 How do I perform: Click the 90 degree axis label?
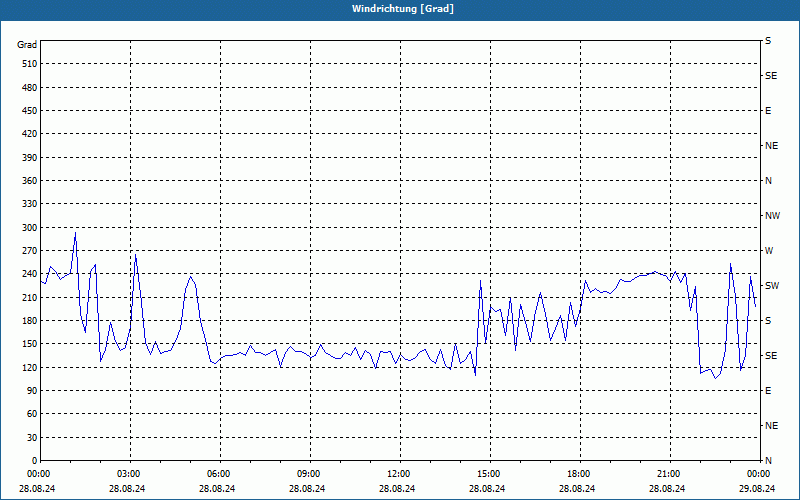(x=32, y=391)
